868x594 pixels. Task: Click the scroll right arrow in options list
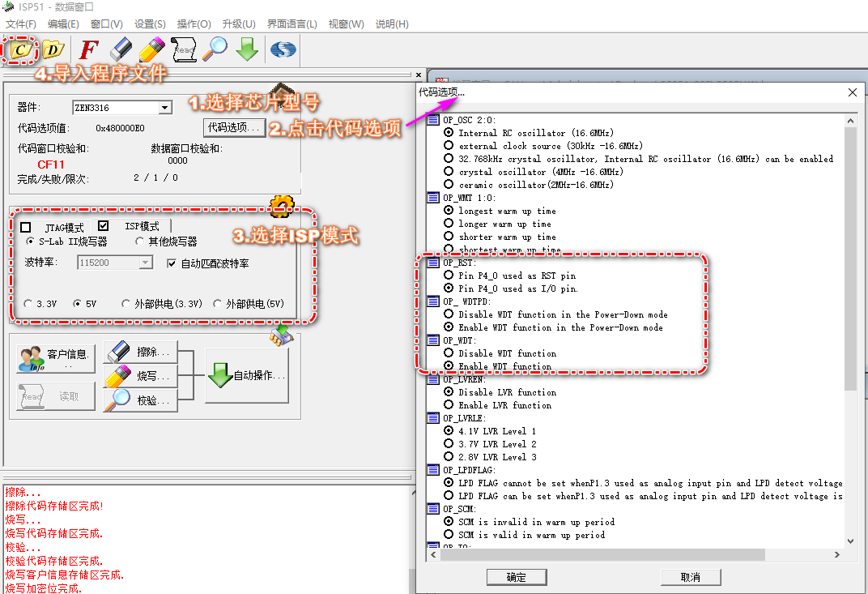[x=837, y=554]
